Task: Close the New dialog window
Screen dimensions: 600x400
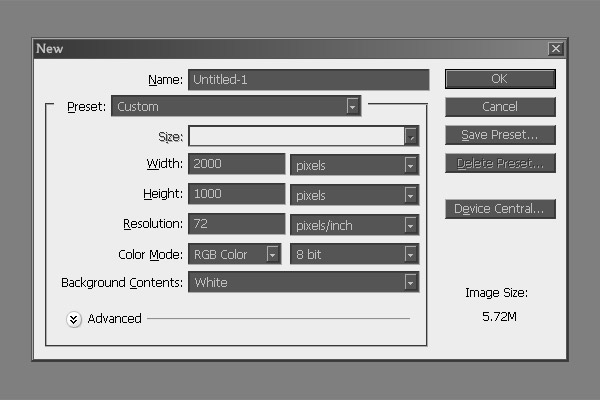Action: click(555, 48)
